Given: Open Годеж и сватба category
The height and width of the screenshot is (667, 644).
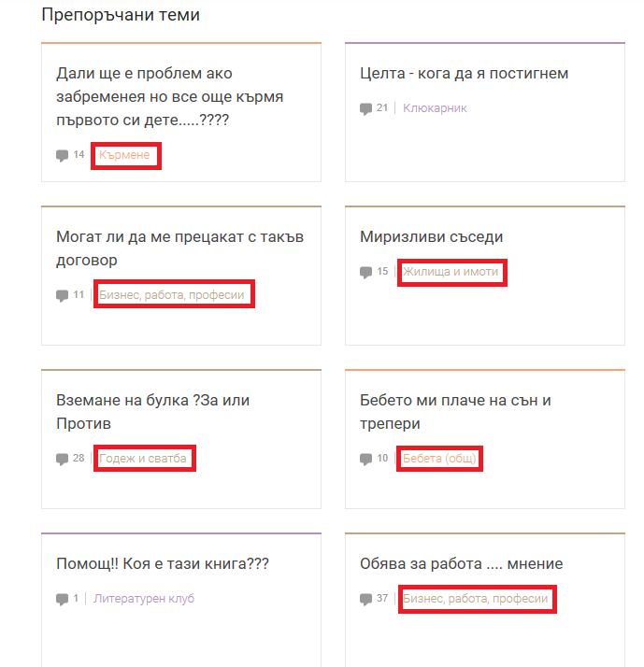Looking at the screenshot, I should [x=143, y=459].
